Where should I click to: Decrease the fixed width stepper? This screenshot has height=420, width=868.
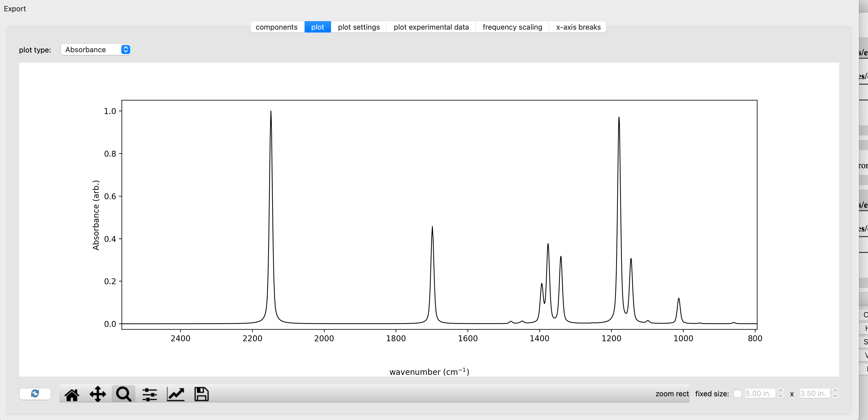(780, 396)
